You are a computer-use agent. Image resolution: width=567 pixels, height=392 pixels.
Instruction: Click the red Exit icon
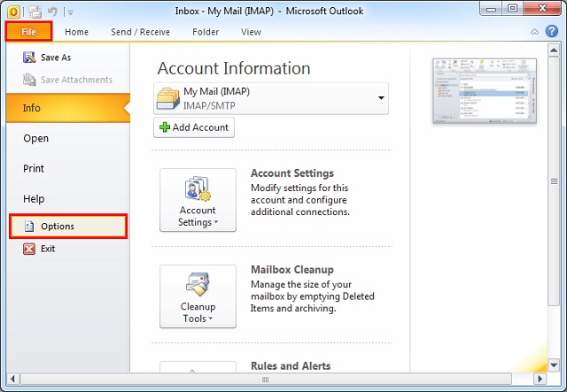coord(27,249)
